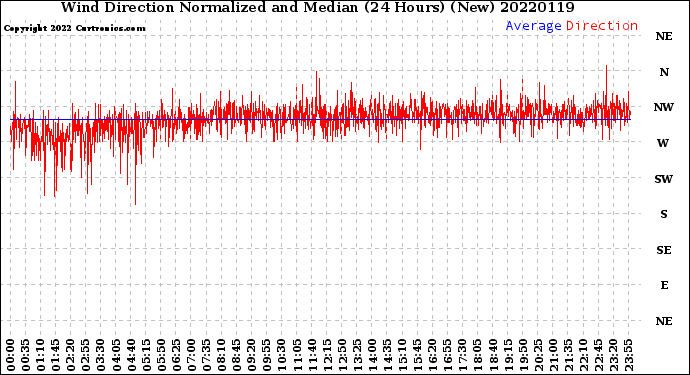The height and width of the screenshot is (375, 690).
Task: Click the 00:35 time label
Action: coord(26,355)
